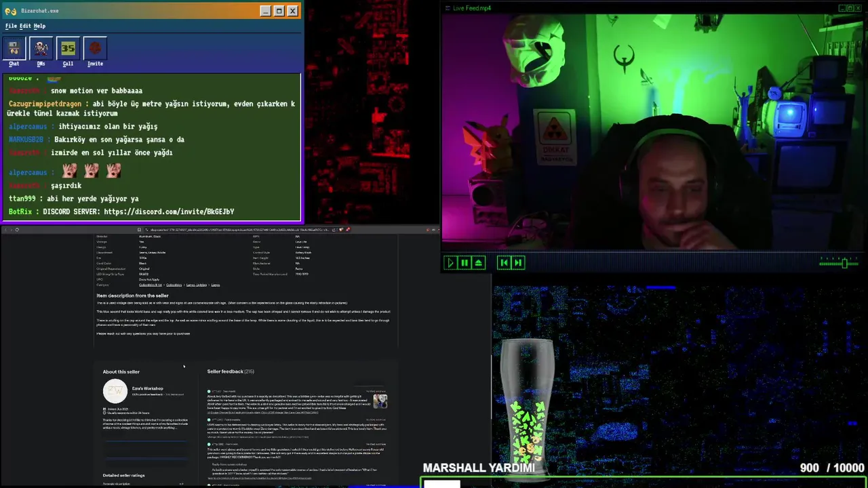
Task: Open the first feedback photo thumbnail
Action: (380, 401)
